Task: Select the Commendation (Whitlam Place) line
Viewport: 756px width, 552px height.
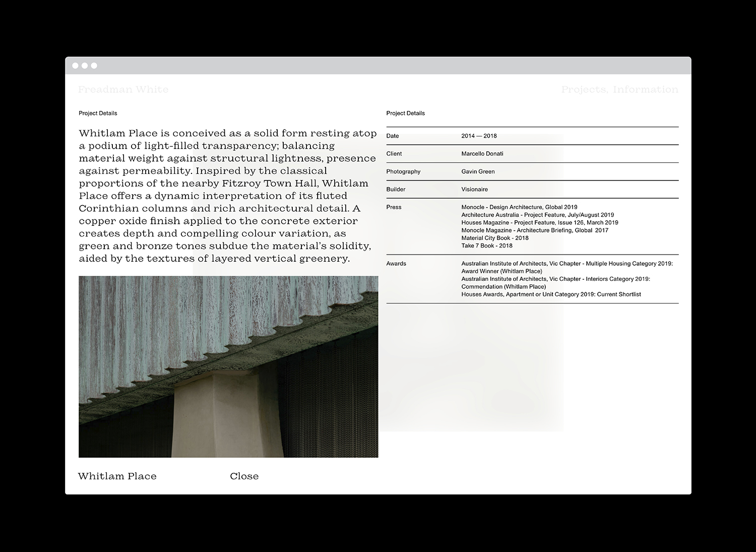Action: point(503,286)
